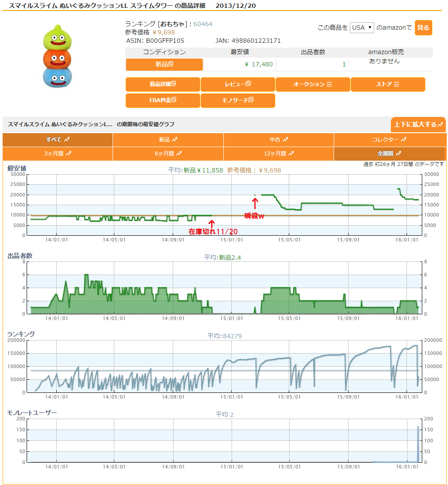Switch to the 6ヶ月間 period tab
Screen dimensions: 448x485
coord(168,154)
